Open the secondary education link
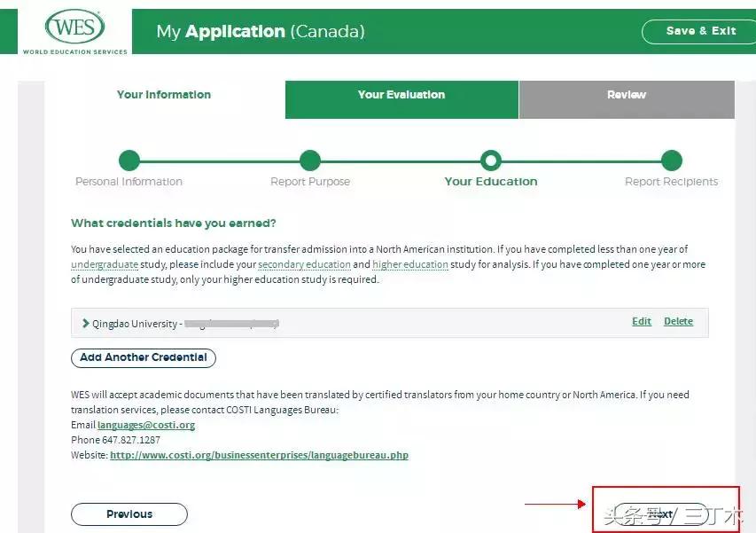The width and height of the screenshot is (756, 533). click(x=304, y=265)
